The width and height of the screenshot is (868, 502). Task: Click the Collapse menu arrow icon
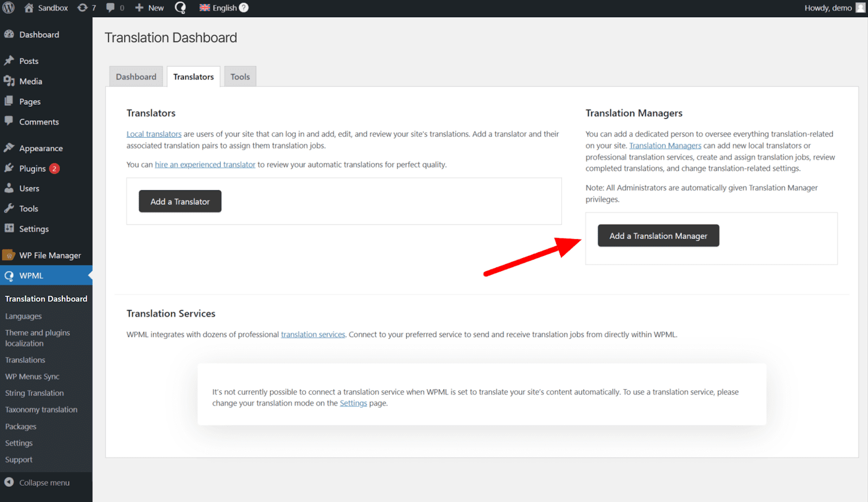click(9, 482)
